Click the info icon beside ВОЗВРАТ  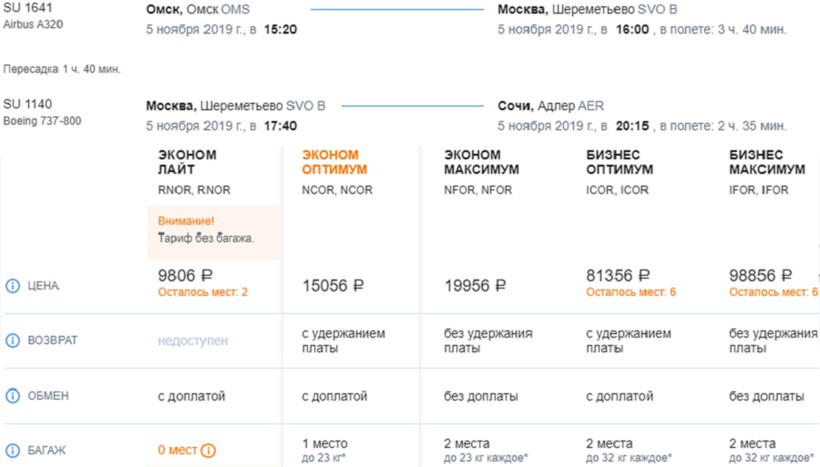point(13,340)
